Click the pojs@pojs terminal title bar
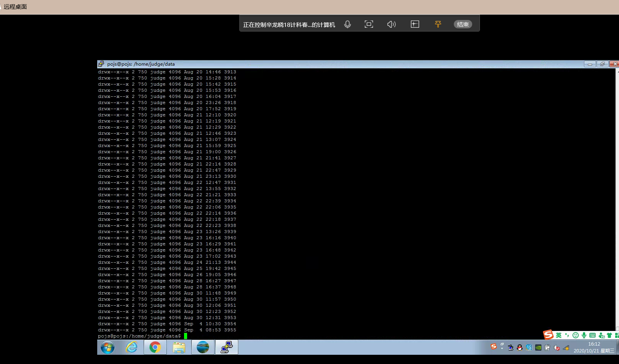The image size is (619, 364). click(x=340, y=64)
